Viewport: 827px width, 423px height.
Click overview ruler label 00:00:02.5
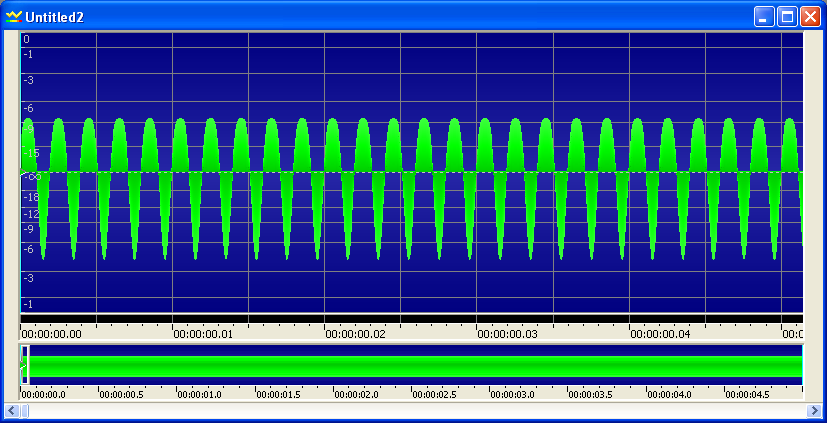pyautogui.click(x=434, y=395)
